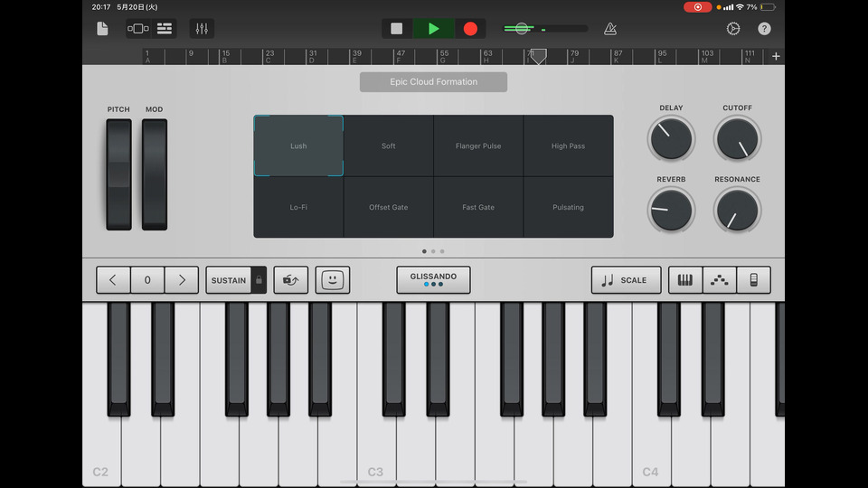Click the Cutoff knob
Image resolution: width=868 pixels, height=488 pixels.
[x=737, y=139]
